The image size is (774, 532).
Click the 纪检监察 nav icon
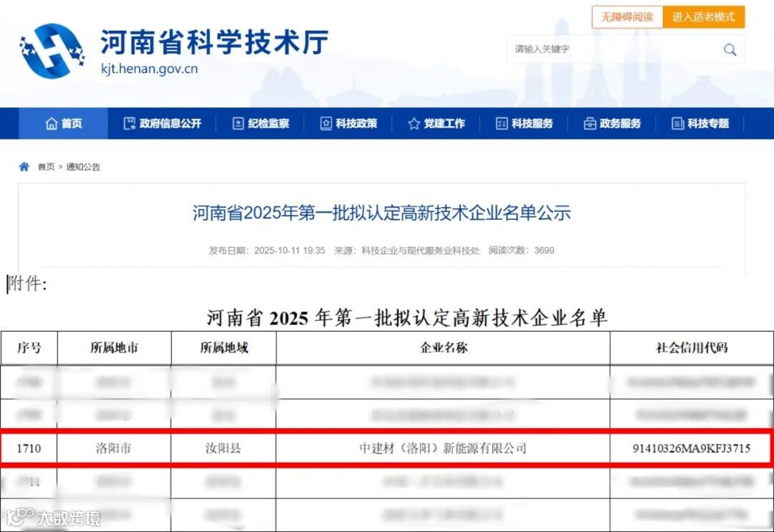point(238,123)
